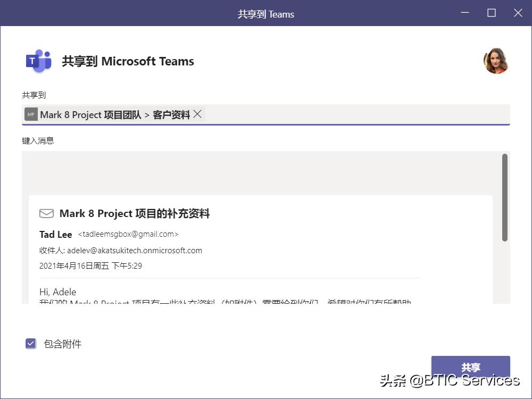Remove the 客户资料 channel with the X
532x399 pixels.
(x=197, y=113)
